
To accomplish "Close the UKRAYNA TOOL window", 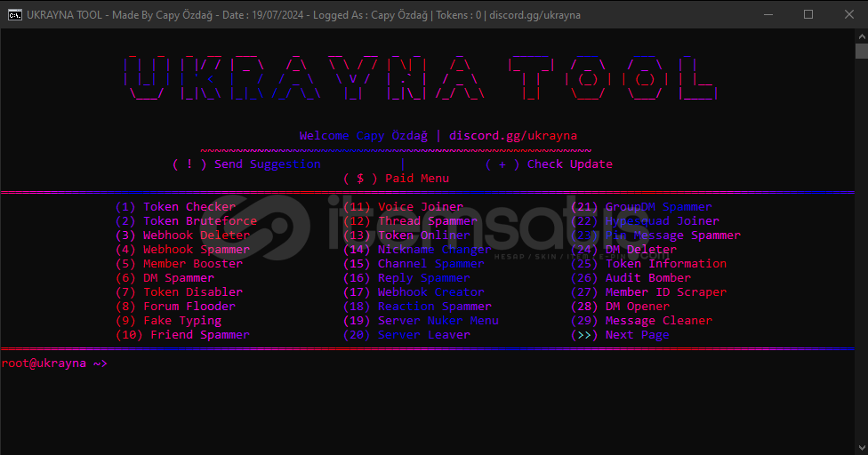I will coord(849,14).
